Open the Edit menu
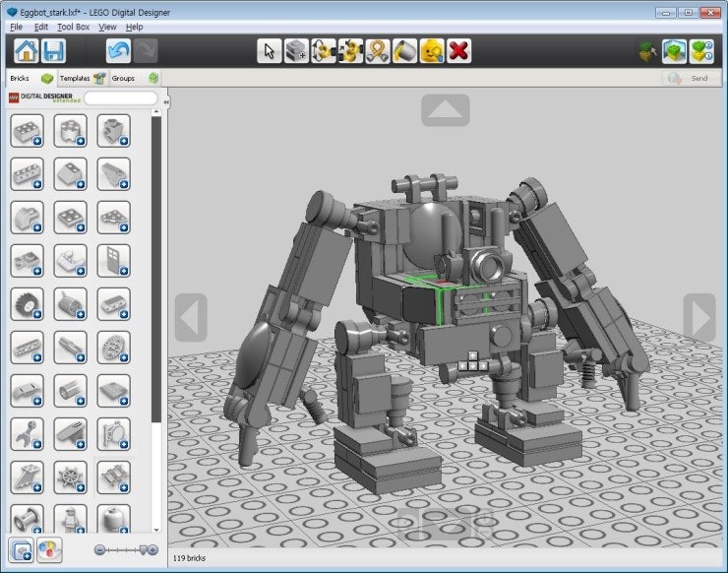The width and height of the screenshot is (728, 573). coord(41,27)
